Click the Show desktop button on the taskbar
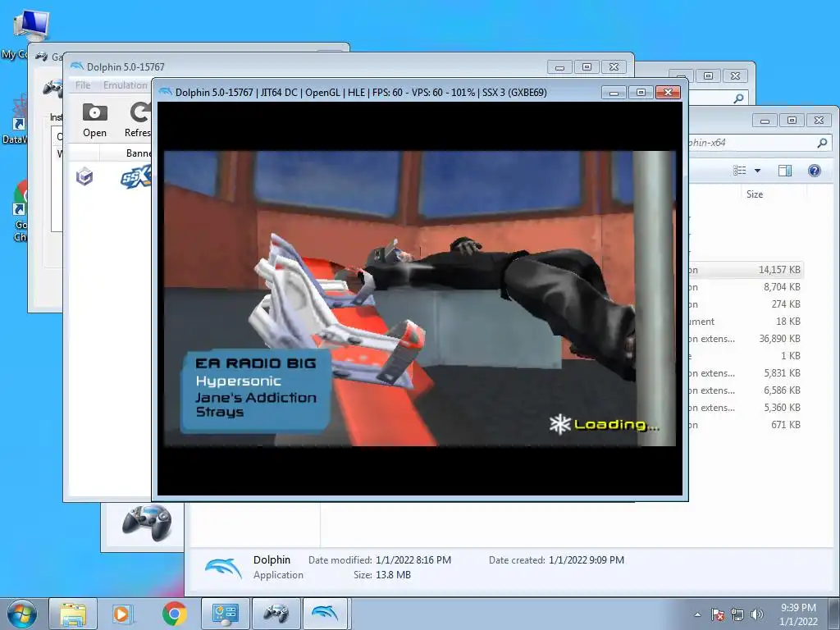The image size is (840, 630). pyautogui.click(x=836, y=614)
